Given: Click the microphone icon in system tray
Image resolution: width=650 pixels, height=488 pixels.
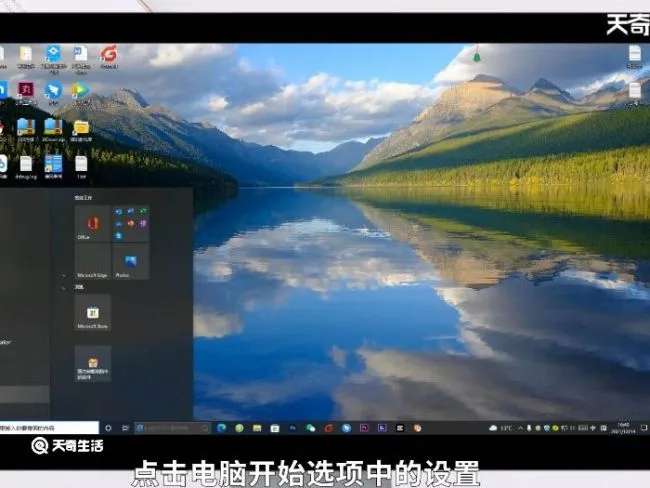Looking at the screenshot, I should pyautogui.click(x=529, y=428).
